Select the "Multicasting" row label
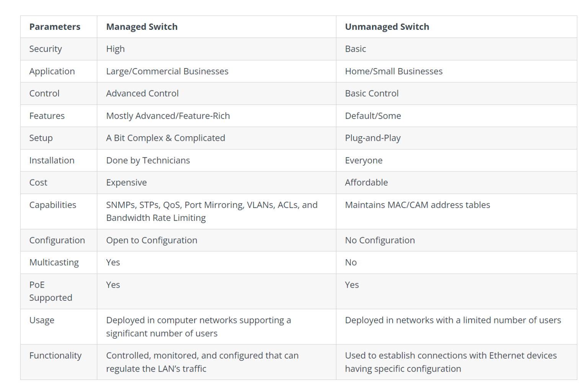 54,262
